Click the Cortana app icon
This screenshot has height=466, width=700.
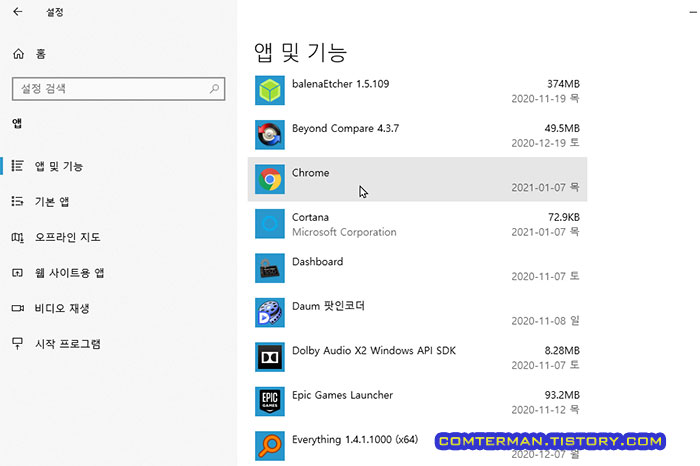point(270,224)
